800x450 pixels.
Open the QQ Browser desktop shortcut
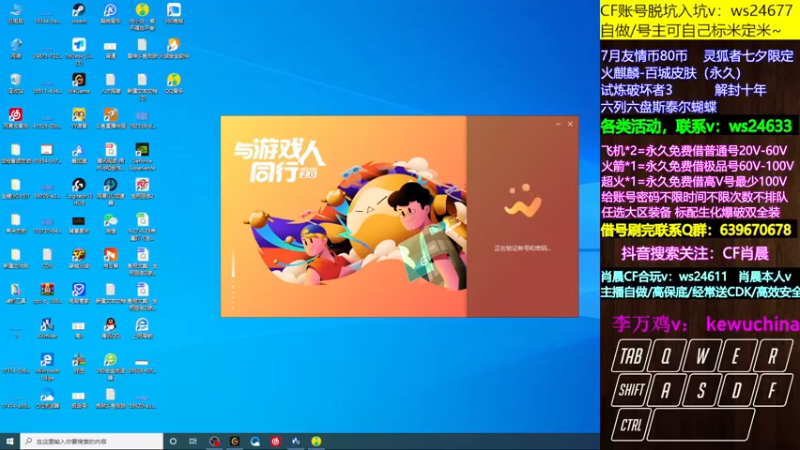click(x=47, y=398)
